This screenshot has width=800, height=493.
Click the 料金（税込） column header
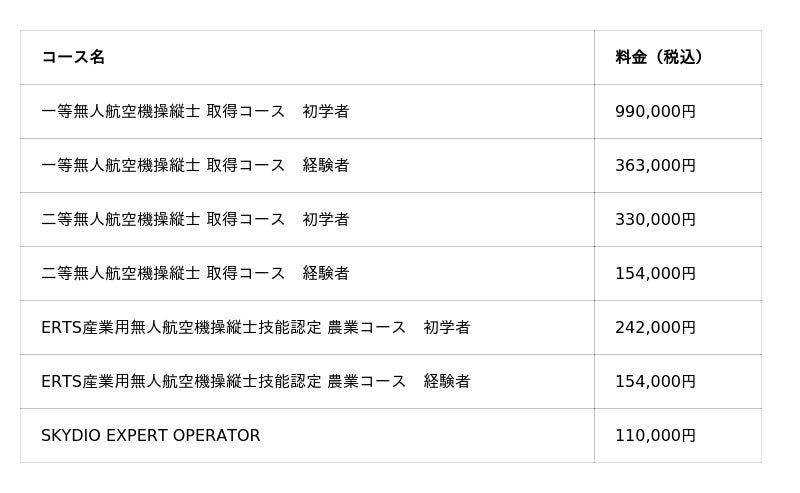point(659,58)
